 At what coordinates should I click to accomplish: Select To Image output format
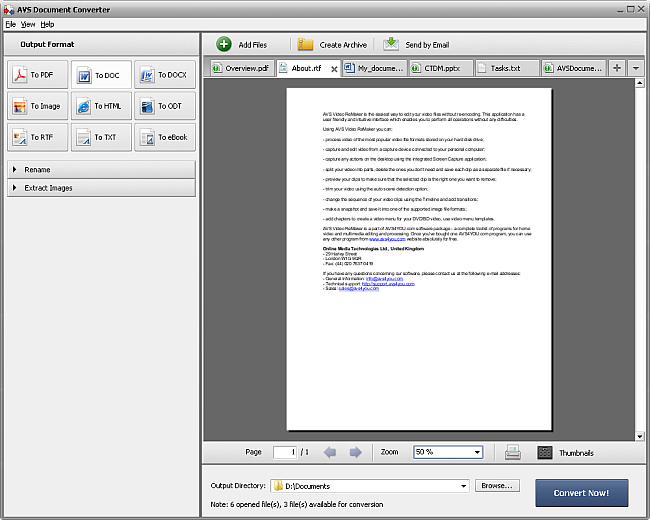click(x=38, y=106)
